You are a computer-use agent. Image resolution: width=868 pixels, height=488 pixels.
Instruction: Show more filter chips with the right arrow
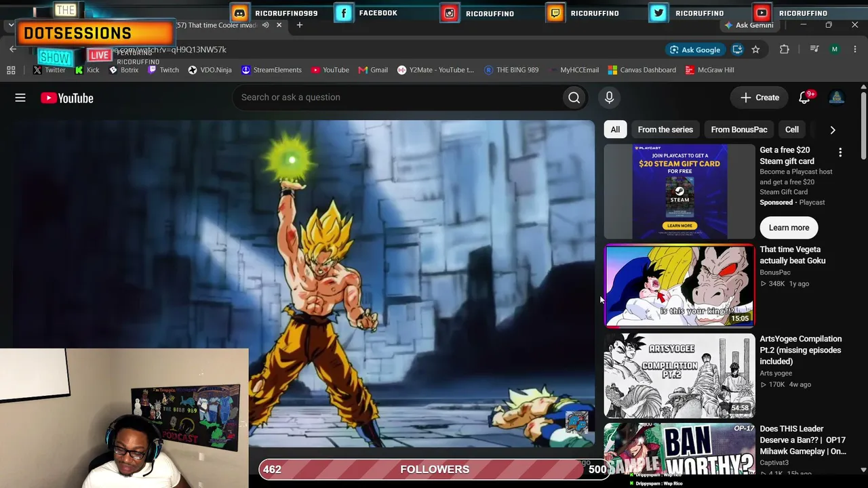pyautogui.click(x=833, y=129)
